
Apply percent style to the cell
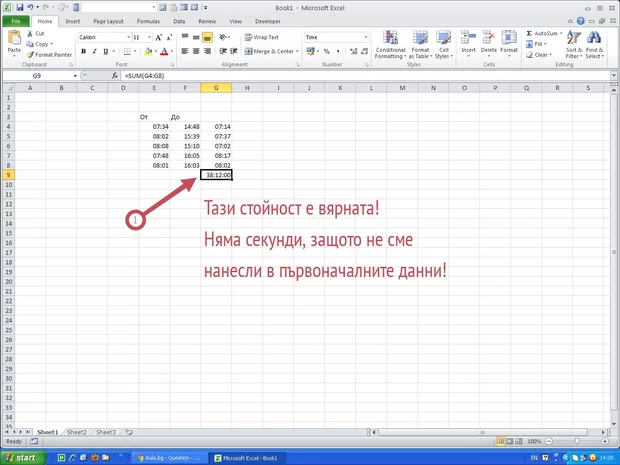coord(327,51)
